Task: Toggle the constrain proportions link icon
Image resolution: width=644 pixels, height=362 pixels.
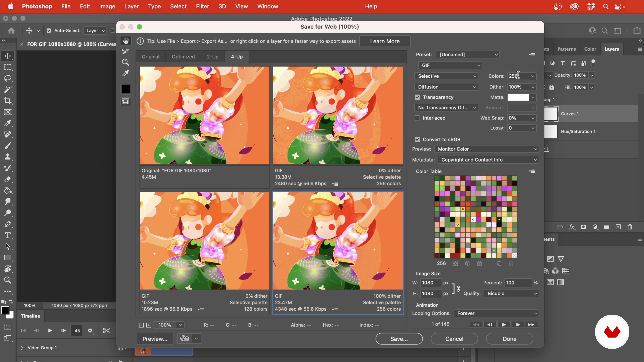Action: (x=458, y=289)
